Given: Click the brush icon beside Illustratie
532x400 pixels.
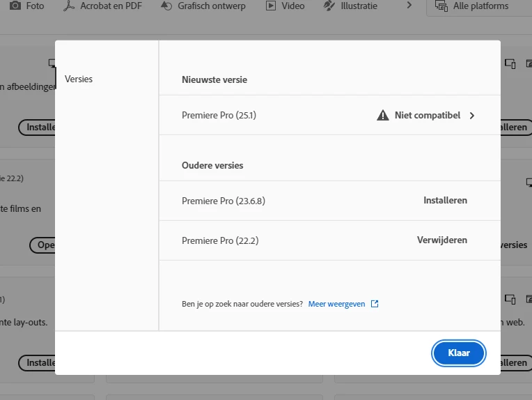Looking at the screenshot, I should pyautogui.click(x=329, y=6).
